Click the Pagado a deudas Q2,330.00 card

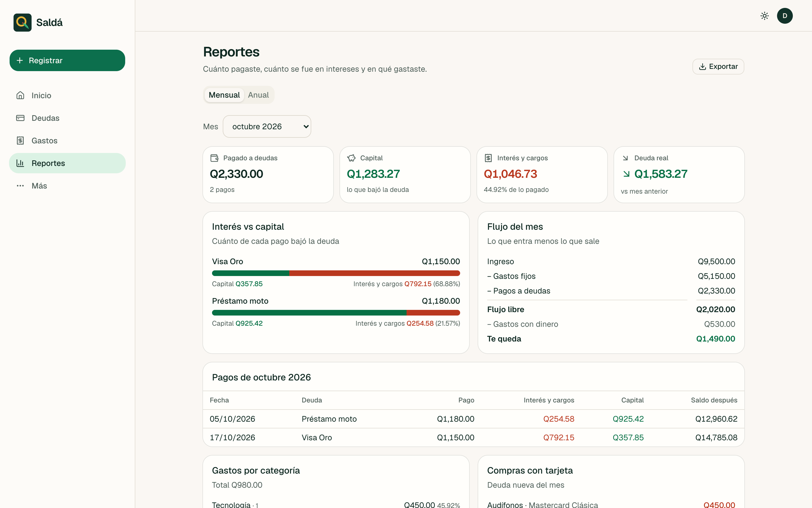pyautogui.click(x=268, y=175)
